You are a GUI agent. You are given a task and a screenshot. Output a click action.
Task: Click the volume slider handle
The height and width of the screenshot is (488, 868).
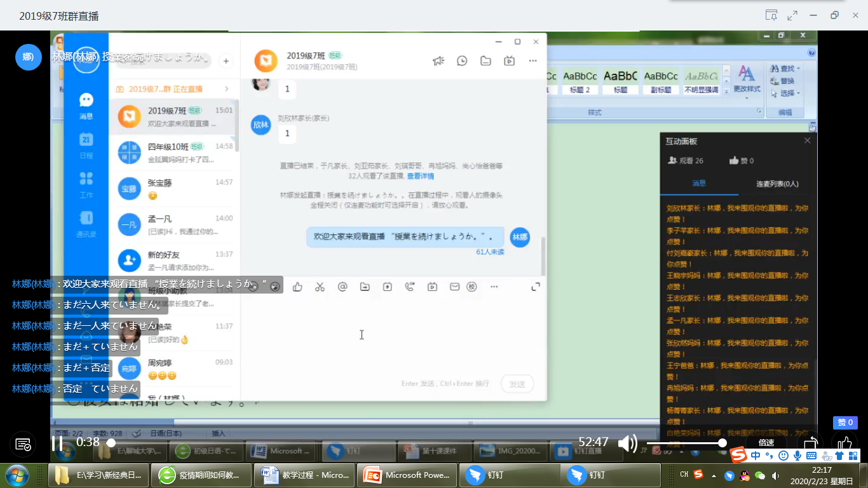tap(722, 443)
